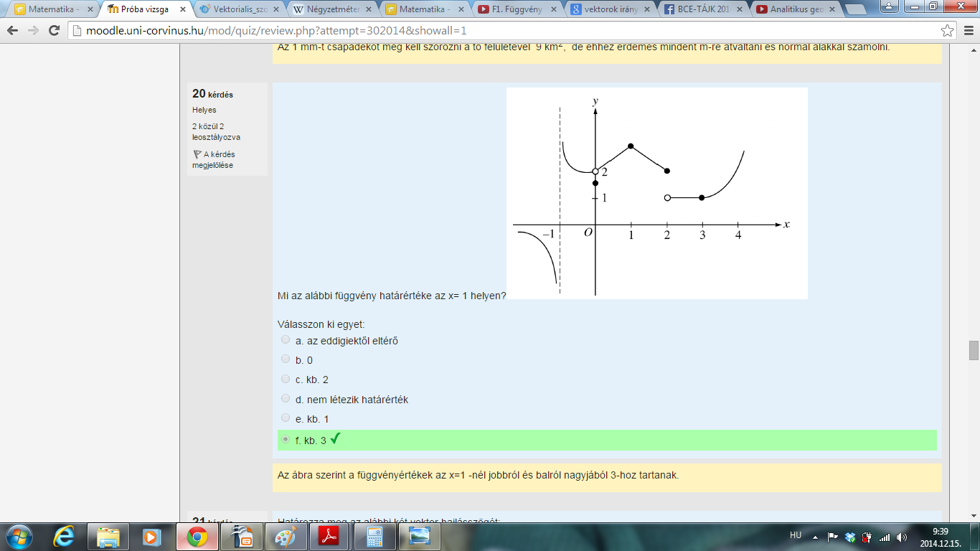
Task: Click the browser back arrow
Action: coord(13,31)
